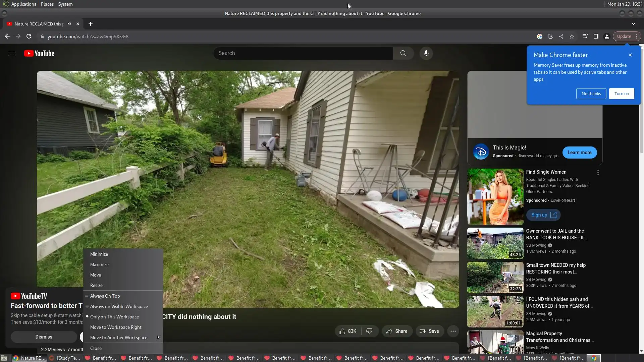
Task: Open Find Single Women ad options menu
Action: [x=598, y=173]
